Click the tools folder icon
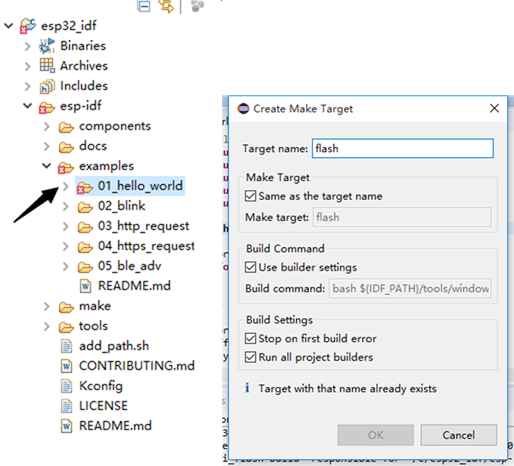Image resolution: width=514 pixels, height=466 pixels. pyautogui.click(x=66, y=327)
